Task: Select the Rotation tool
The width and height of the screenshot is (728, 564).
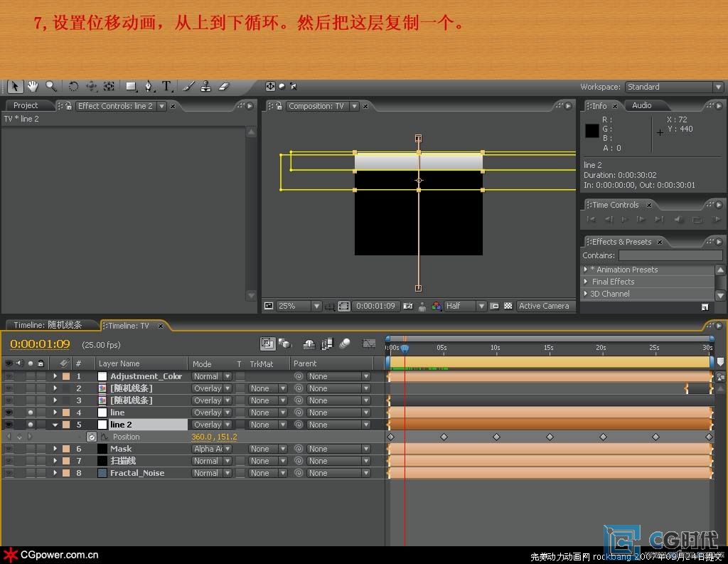Action: (x=73, y=86)
